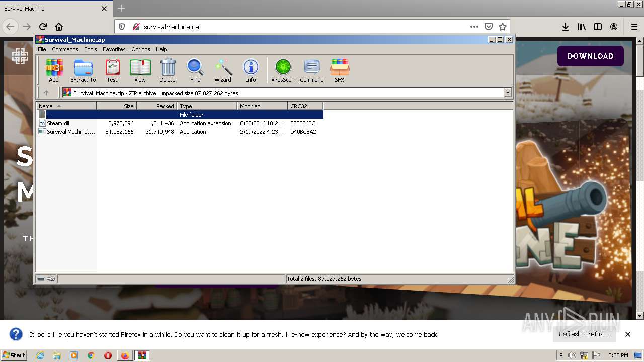The width and height of the screenshot is (644, 362).
Task: Click Refresh Firefox button
Action: 584,334
